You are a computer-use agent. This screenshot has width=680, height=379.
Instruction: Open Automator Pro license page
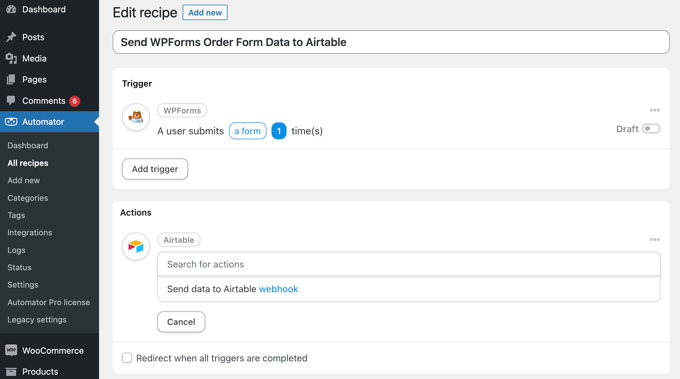click(49, 302)
